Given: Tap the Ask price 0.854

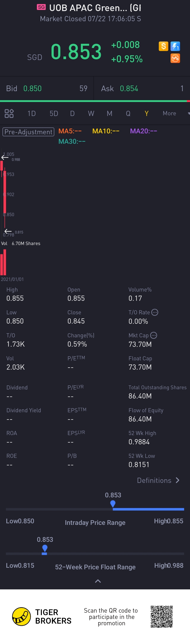Looking at the screenshot, I should 129,88.
